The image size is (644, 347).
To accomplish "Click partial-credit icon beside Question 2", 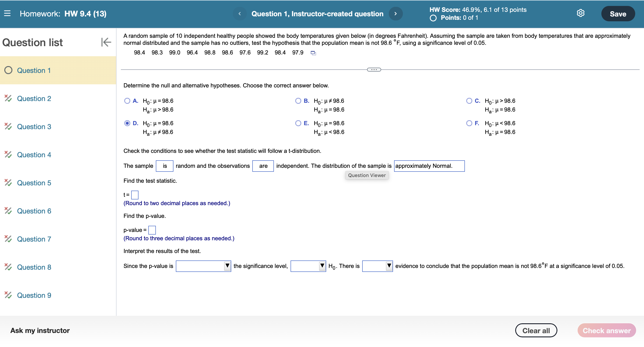I will tap(8, 98).
